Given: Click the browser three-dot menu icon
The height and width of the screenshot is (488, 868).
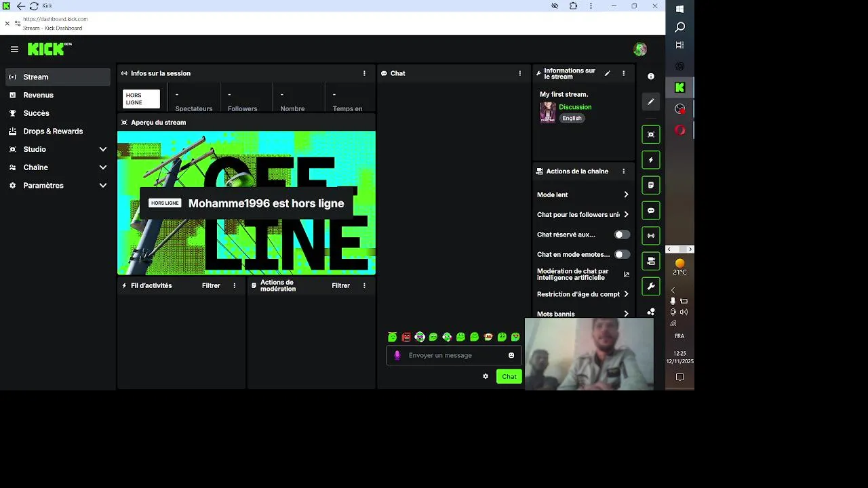Looking at the screenshot, I should click(x=591, y=6).
